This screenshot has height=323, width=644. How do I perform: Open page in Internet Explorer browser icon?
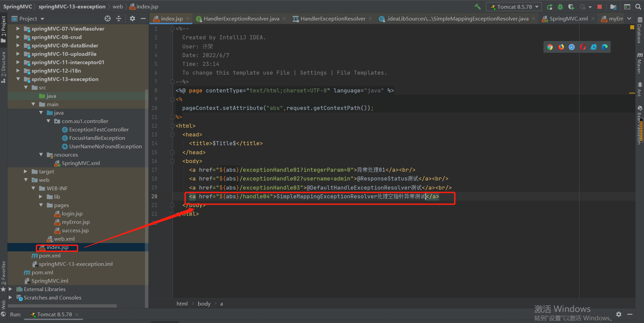tap(594, 47)
